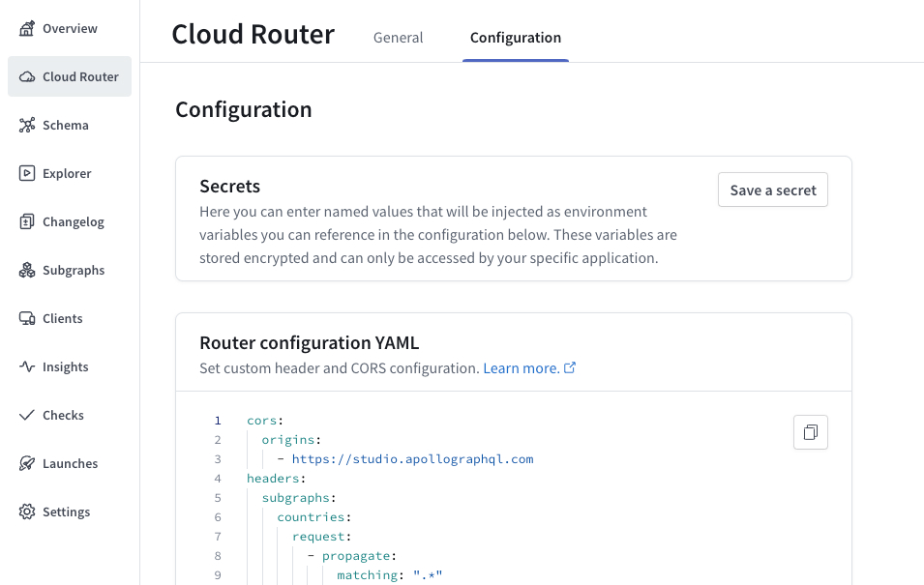Copy the router configuration YAML
The height and width of the screenshot is (585, 924).
(810, 432)
